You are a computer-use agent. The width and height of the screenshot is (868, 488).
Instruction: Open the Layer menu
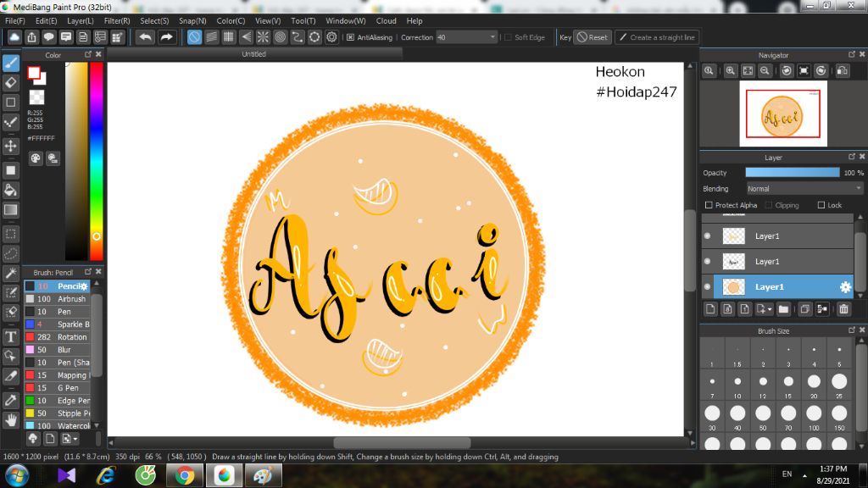[x=81, y=21]
